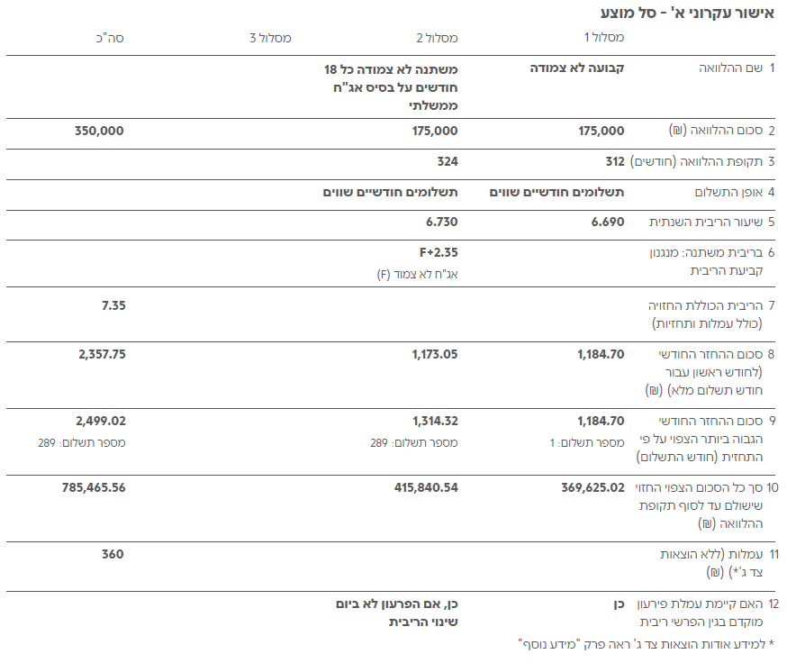This screenshot has height=672, width=787.
Task: Click total projected interest value 7.35
Action: (x=113, y=305)
